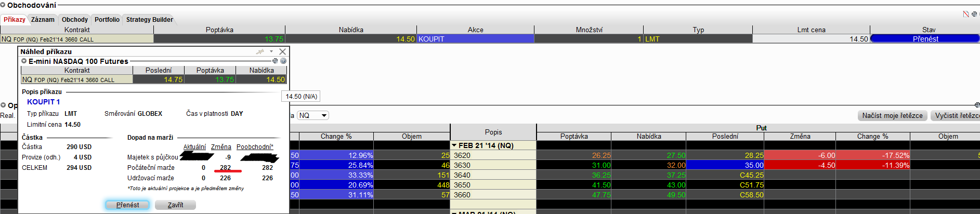Click the Zavřít button in the dialog

pos(175,205)
